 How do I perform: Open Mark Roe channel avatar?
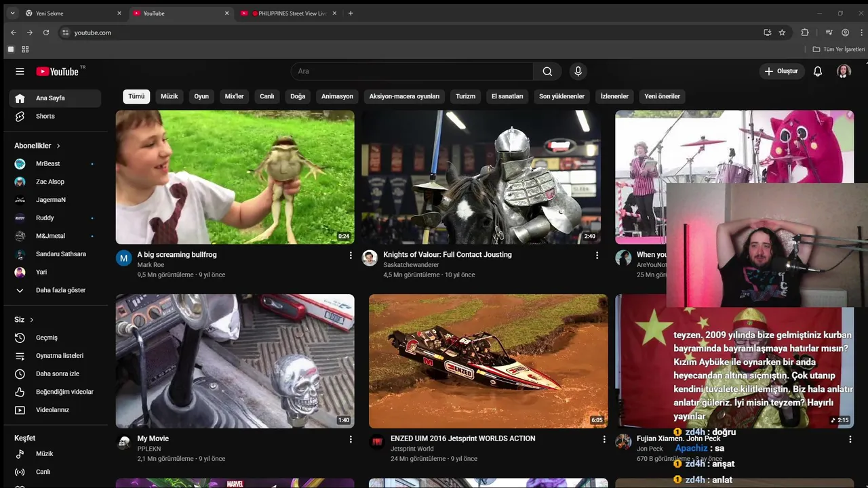tap(123, 258)
